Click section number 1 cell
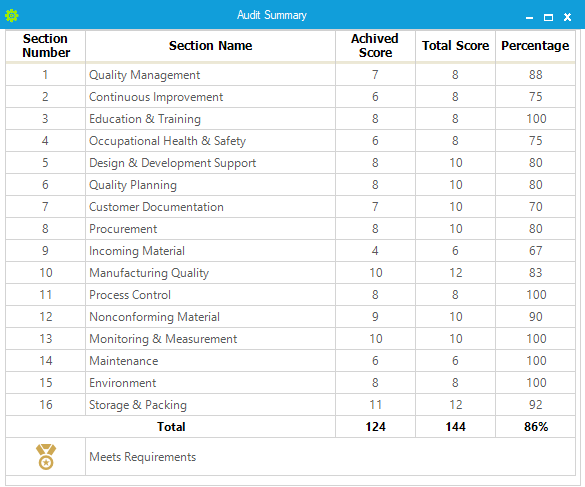585x487 pixels. point(46,75)
